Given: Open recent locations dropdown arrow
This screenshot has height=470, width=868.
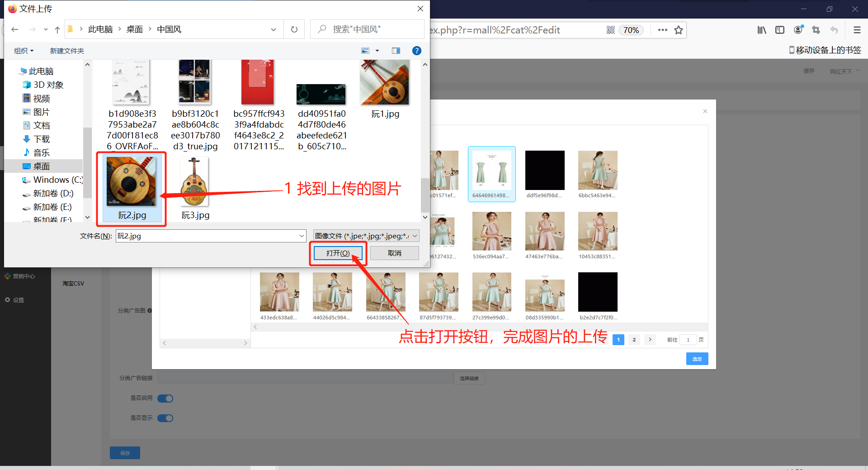Looking at the screenshot, I should click(46, 29).
